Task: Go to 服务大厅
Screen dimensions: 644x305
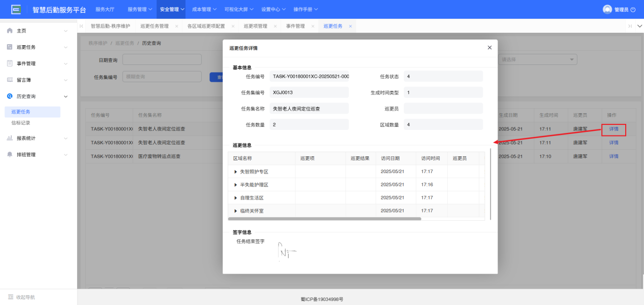Action: tap(105, 9)
